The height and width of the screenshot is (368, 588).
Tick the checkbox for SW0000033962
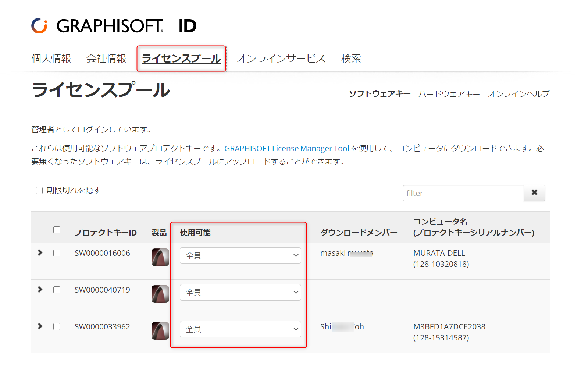(x=57, y=326)
